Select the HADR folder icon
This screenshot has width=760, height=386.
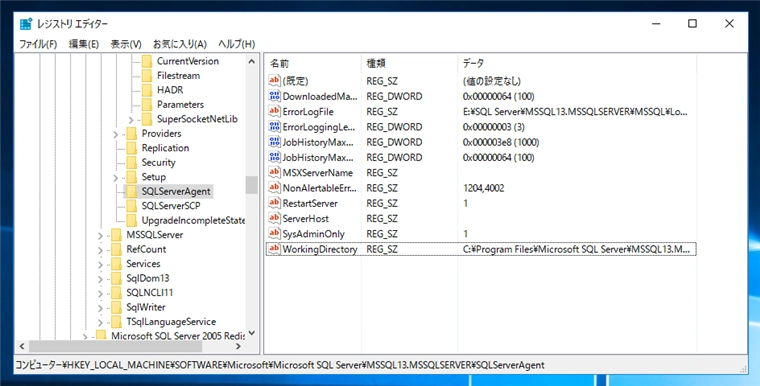pos(147,90)
